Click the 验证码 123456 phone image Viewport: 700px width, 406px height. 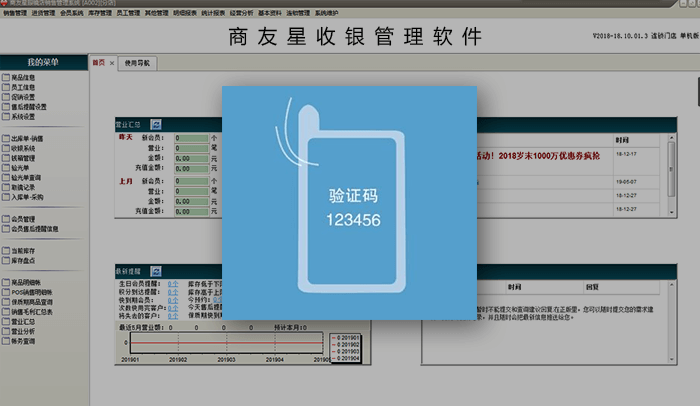pos(350,203)
